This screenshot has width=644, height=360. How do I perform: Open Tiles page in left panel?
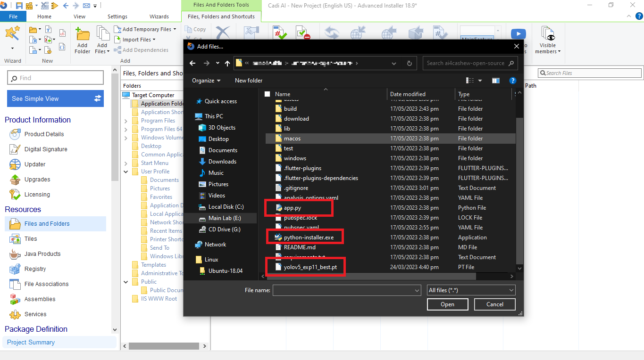[31, 239]
